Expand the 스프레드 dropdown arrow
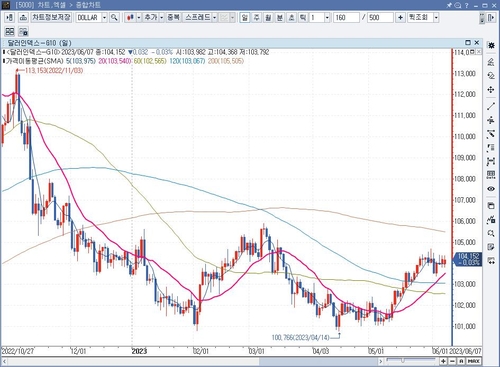 point(215,18)
